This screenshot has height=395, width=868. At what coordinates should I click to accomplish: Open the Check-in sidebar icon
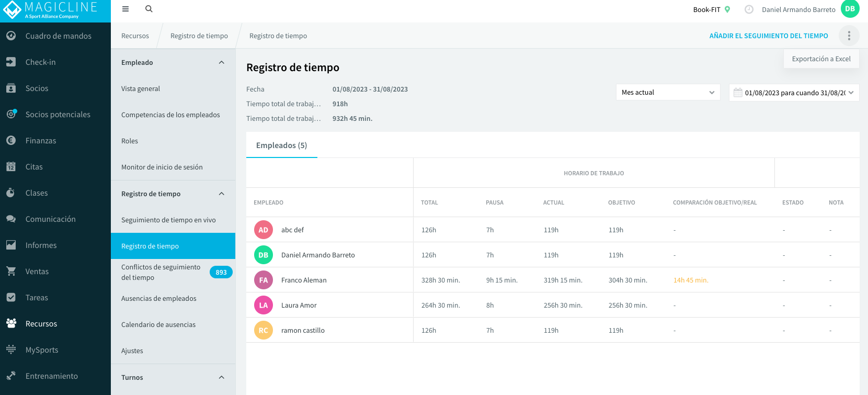pos(11,62)
